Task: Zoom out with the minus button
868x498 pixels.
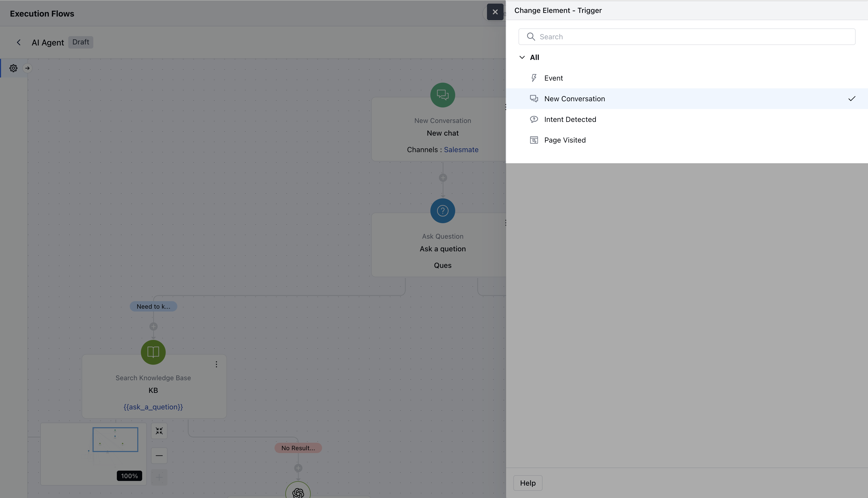Action: point(159,456)
